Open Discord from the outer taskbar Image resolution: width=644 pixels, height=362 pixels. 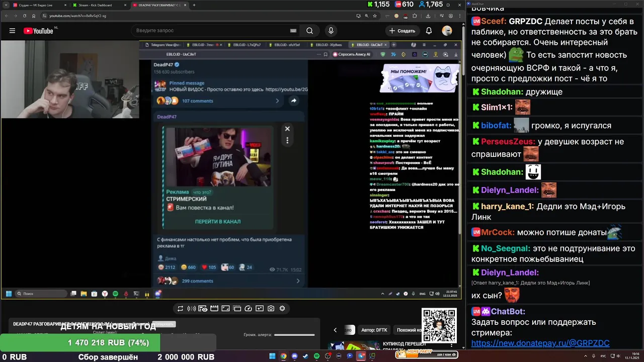pyautogui.click(x=294, y=356)
